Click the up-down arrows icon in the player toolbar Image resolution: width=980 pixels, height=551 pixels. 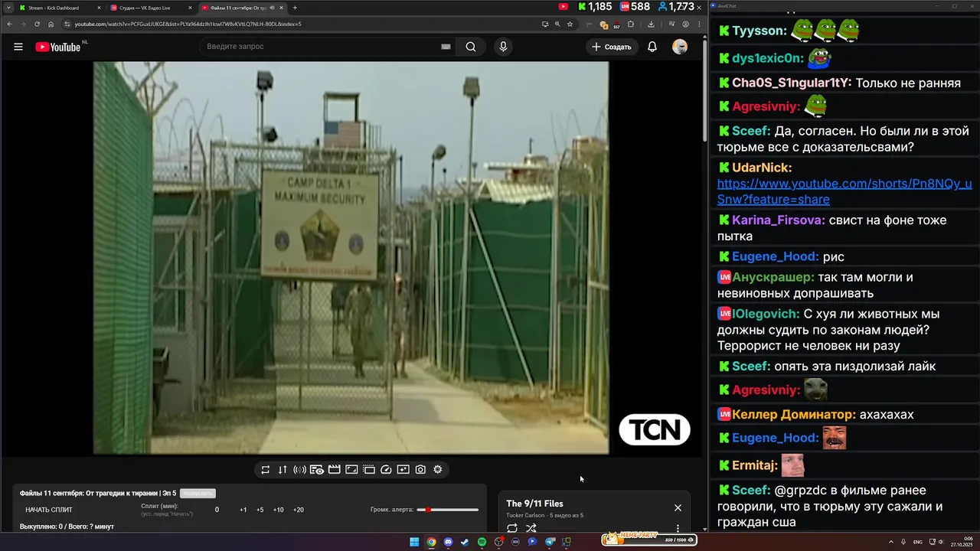pos(283,470)
